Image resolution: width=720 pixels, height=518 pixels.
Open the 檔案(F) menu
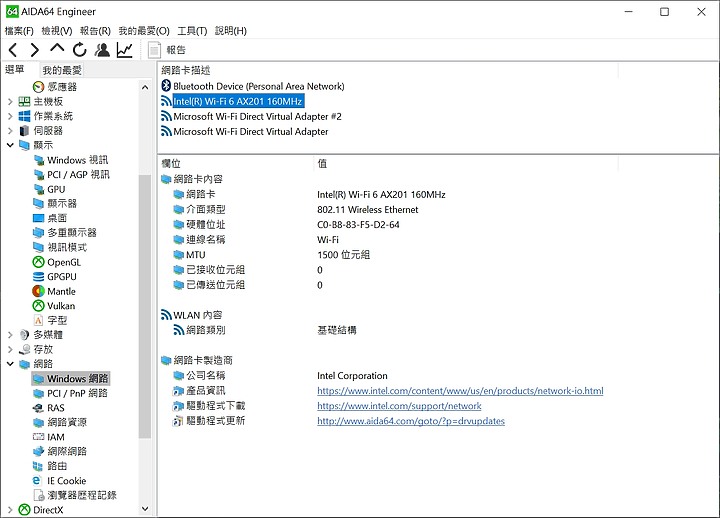click(19, 31)
